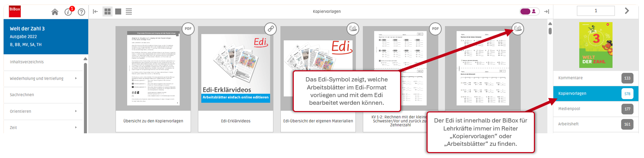Expand the Orientieren chapter arrow

[x=76, y=111]
